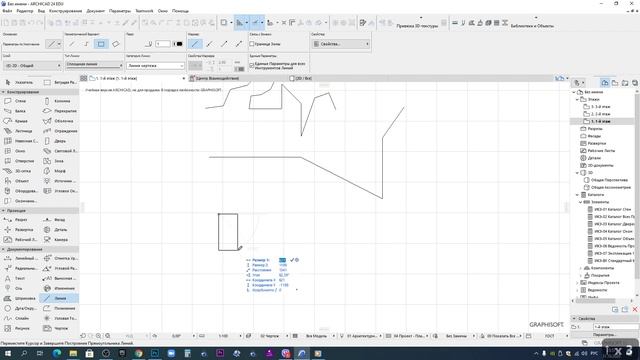The image size is (640, 360).
Task: Select the Бегущая Рамка (Marquee) tool
Action: tap(60, 82)
